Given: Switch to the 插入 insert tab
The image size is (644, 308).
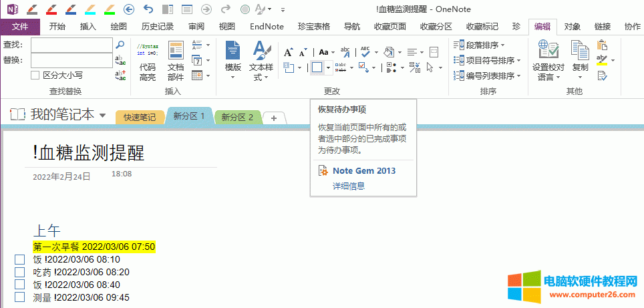Looking at the screenshot, I should point(88,27).
